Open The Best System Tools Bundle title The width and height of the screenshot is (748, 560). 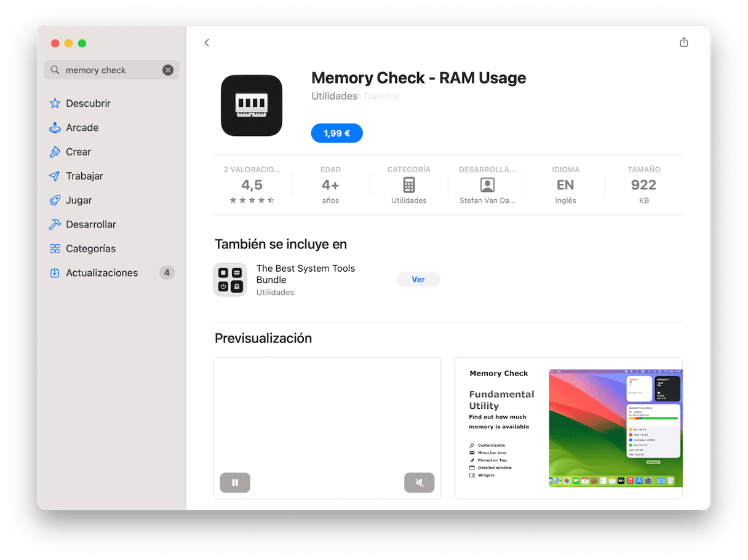[x=306, y=274]
